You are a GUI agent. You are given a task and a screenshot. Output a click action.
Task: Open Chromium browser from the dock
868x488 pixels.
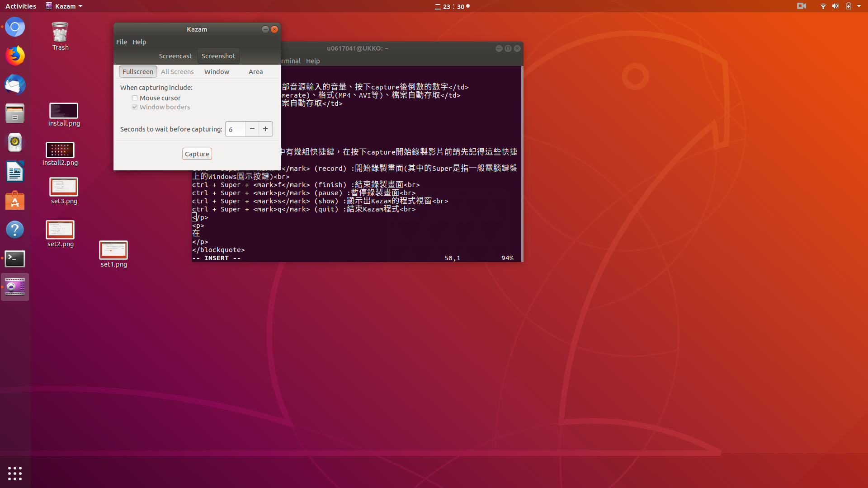coord(15,27)
